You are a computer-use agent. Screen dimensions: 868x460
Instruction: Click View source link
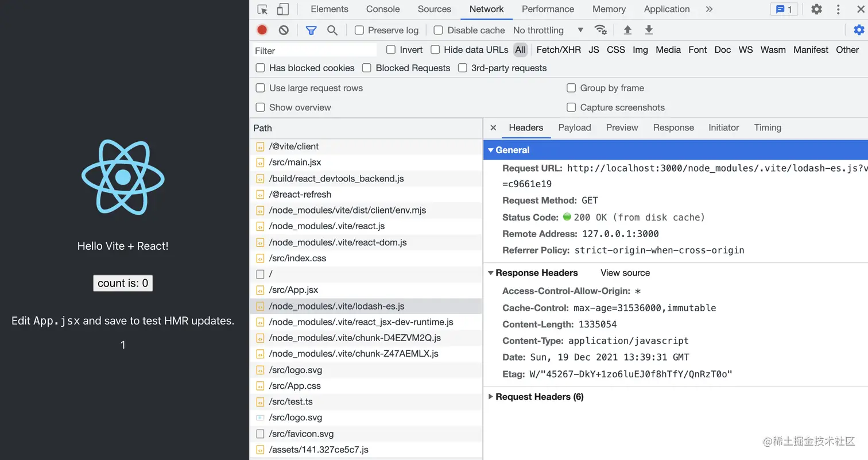coord(625,273)
